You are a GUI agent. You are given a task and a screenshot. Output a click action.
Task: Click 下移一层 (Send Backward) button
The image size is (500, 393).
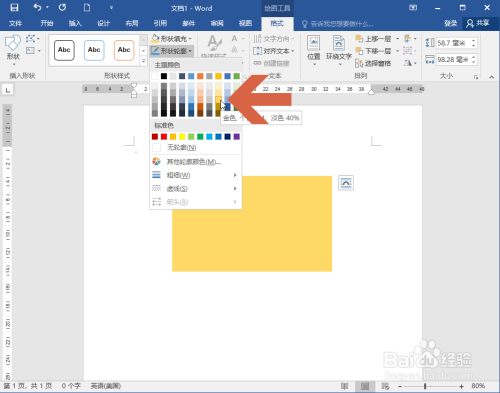[x=374, y=51]
